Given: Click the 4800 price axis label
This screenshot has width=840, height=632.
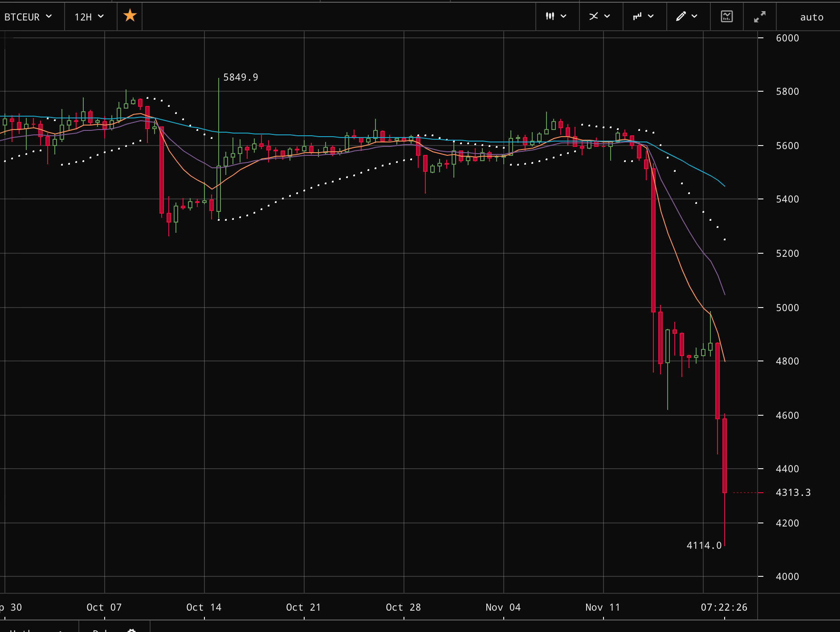Looking at the screenshot, I should coord(787,361).
